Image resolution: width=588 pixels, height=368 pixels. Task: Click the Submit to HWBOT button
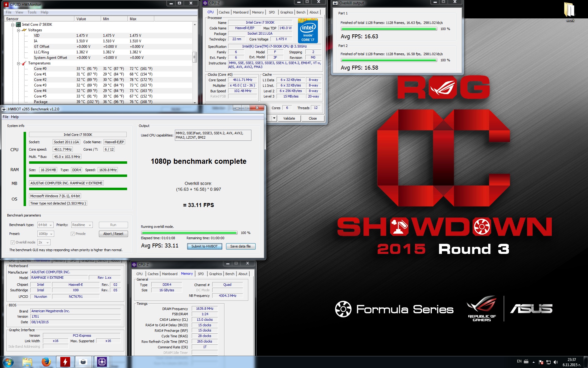(x=205, y=246)
